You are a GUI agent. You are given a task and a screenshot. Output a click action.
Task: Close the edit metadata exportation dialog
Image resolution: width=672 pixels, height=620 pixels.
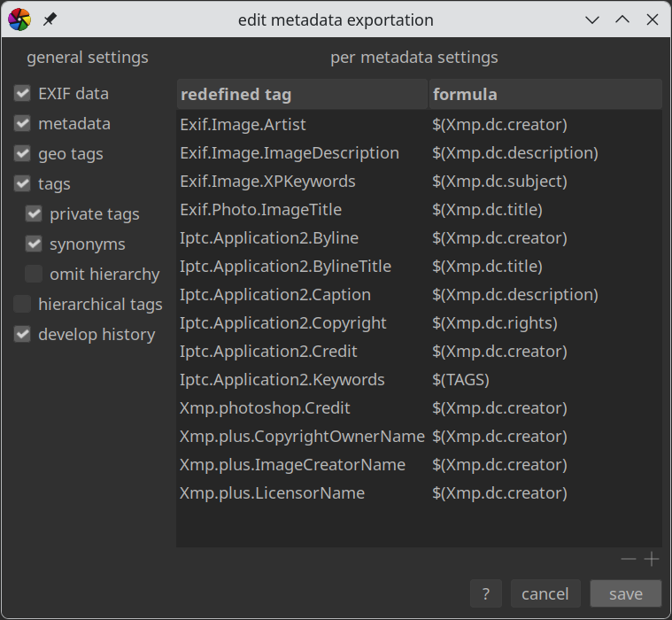point(653,19)
